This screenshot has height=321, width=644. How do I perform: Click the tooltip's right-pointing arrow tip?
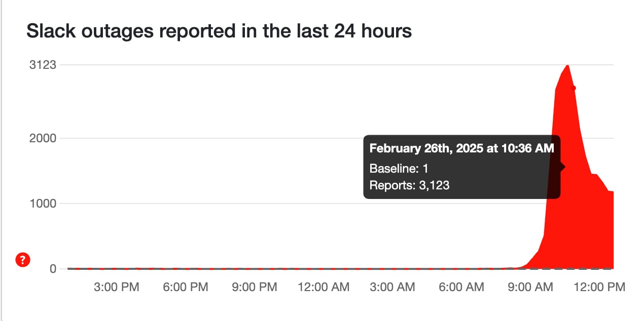coord(564,167)
